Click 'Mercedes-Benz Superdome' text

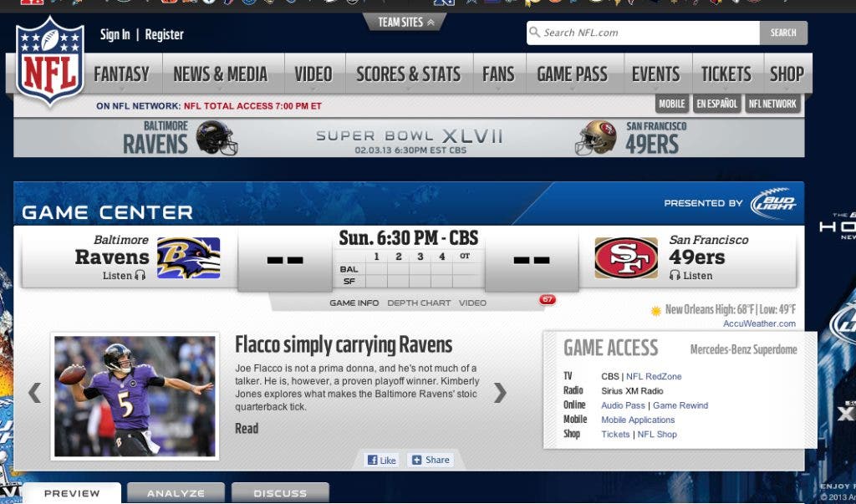tap(743, 349)
